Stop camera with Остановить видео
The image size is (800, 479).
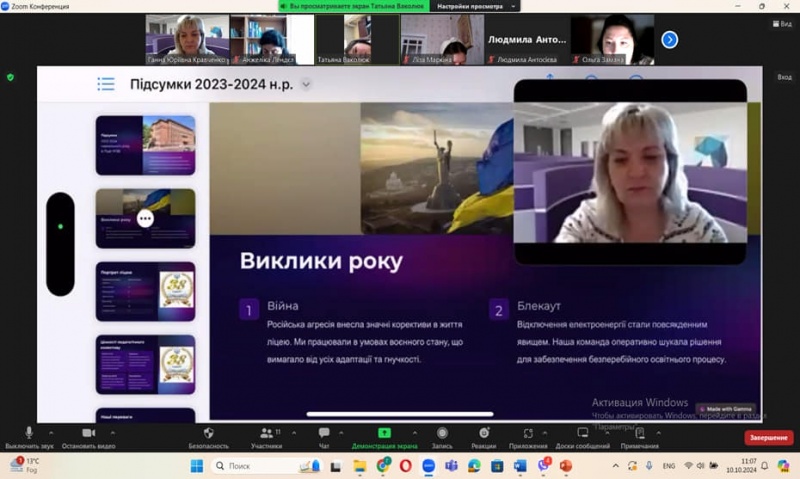[90, 436]
